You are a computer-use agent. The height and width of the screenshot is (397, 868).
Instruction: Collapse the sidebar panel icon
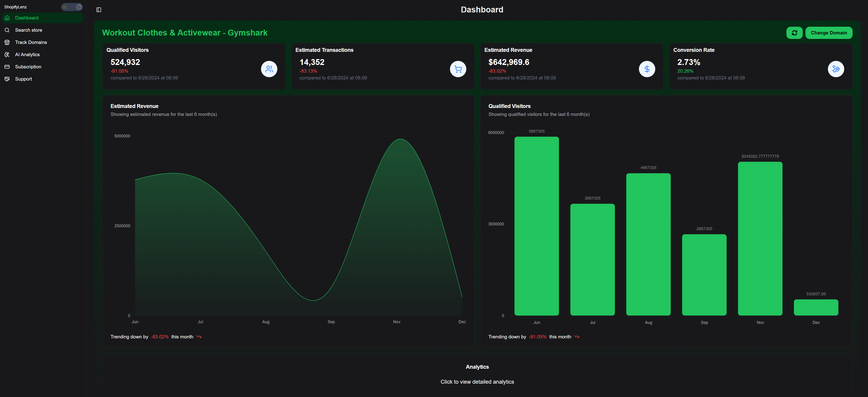click(x=99, y=10)
